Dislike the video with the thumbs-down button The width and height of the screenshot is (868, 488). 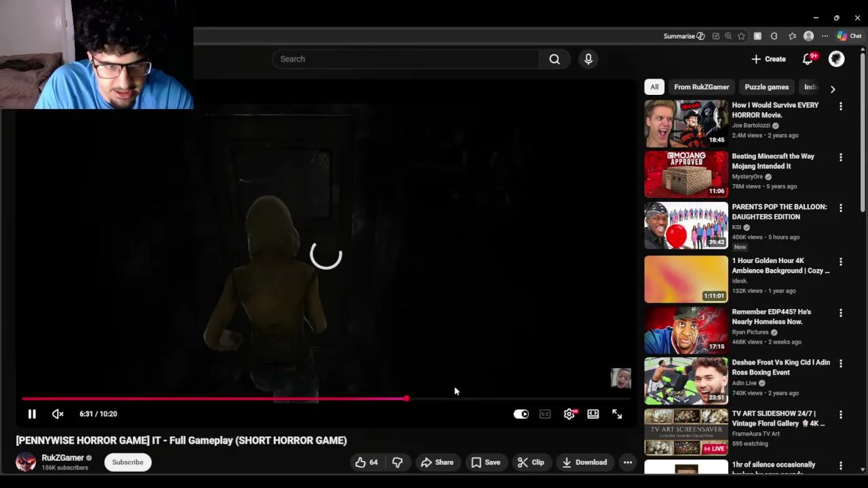pos(397,462)
